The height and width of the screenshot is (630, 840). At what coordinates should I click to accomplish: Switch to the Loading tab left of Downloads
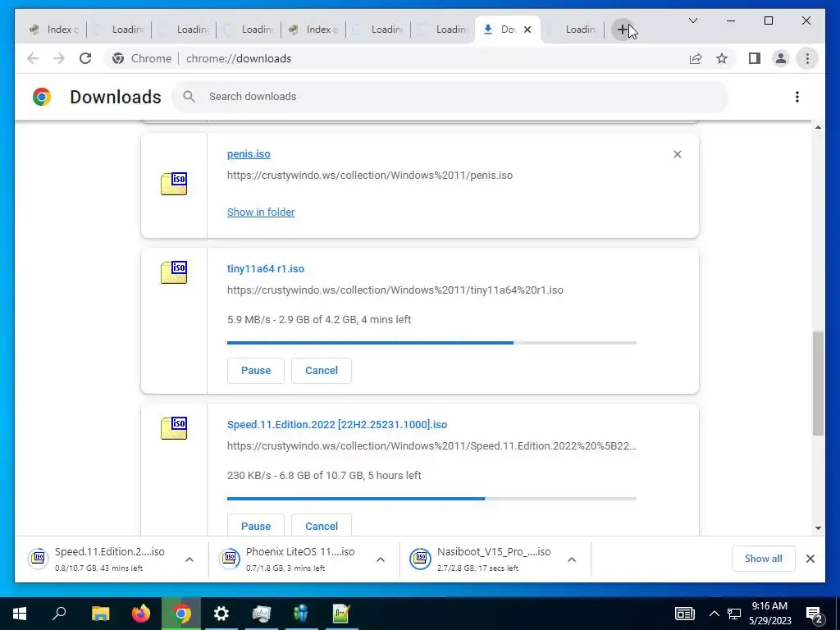pyautogui.click(x=444, y=30)
